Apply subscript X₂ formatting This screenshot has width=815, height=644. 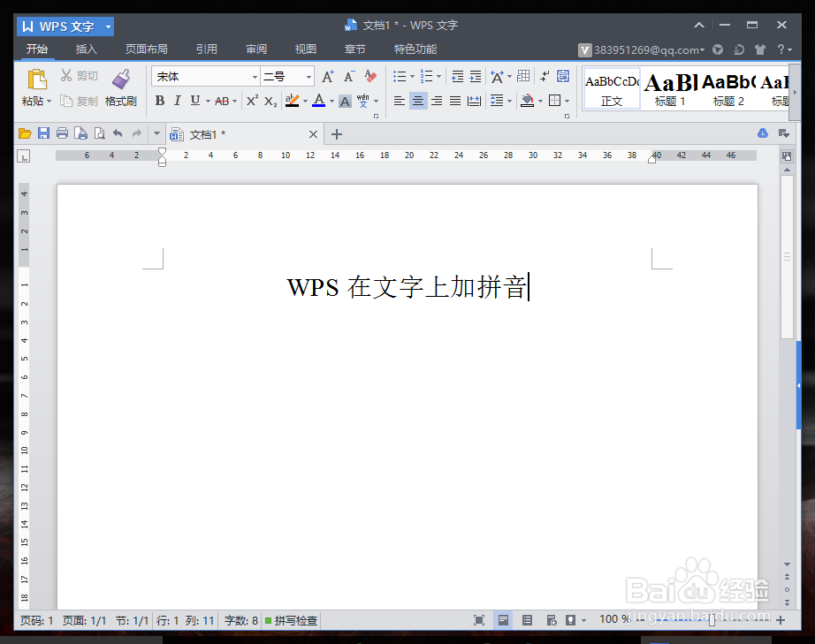pos(270,101)
